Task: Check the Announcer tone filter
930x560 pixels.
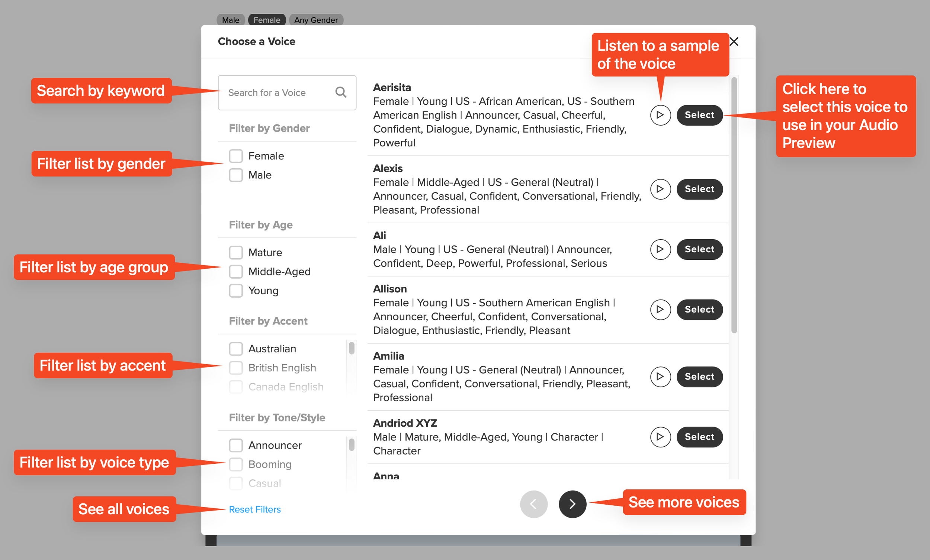Action: [x=236, y=445]
